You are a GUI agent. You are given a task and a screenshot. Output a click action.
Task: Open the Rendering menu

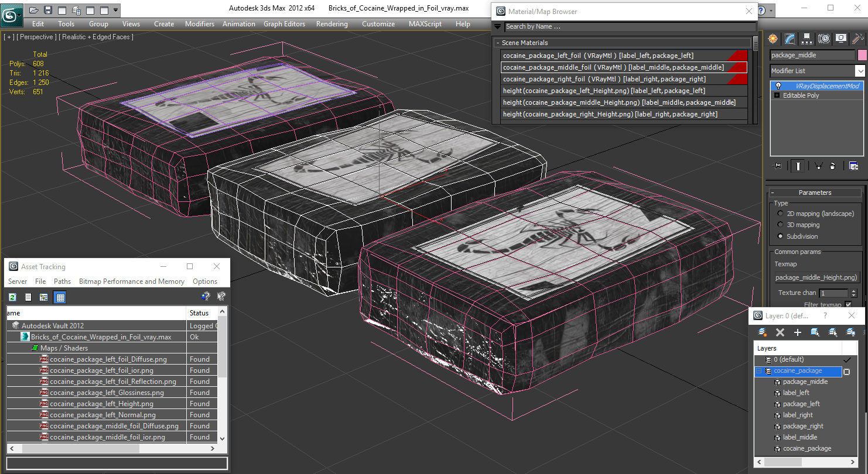point(332,24)
